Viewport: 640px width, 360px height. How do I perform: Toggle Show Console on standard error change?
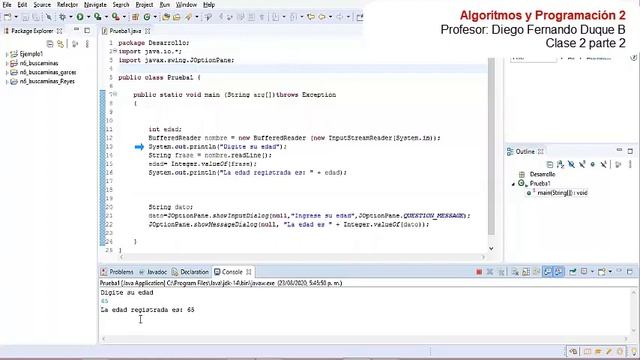point(559,272)
